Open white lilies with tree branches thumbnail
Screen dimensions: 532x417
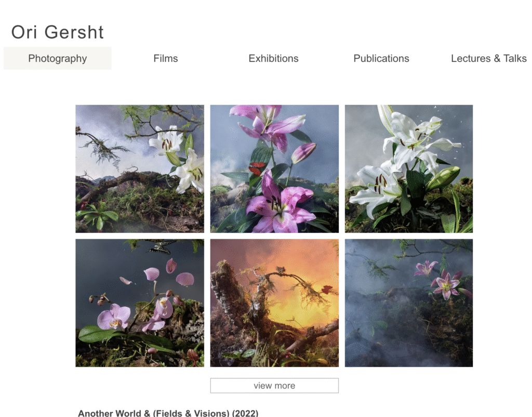140,169
